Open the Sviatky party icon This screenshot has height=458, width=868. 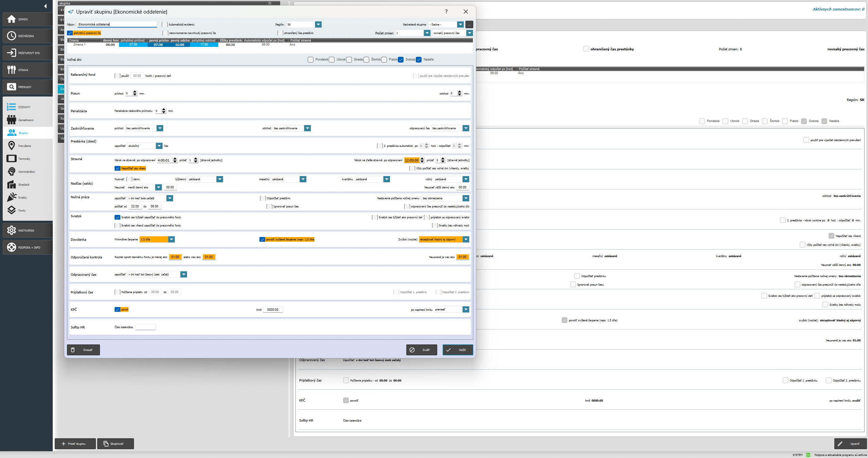11,197
